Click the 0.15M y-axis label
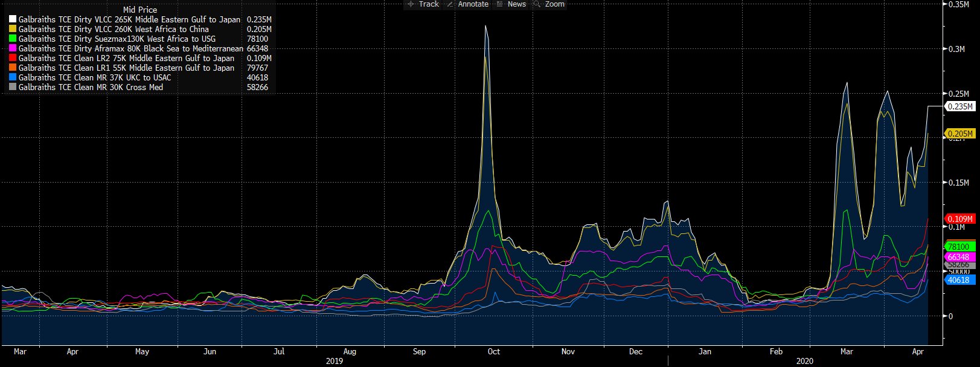The image size is (980, 367). tap(959, 183)
